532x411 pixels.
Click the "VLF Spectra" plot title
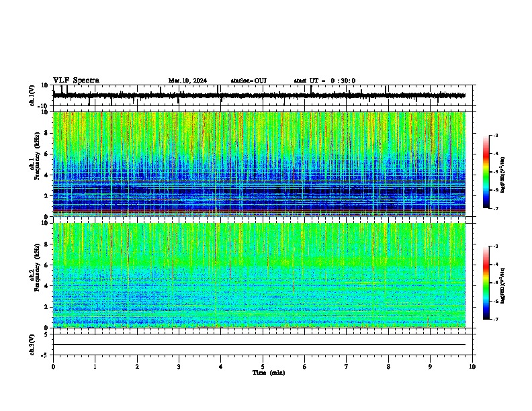tap(76, 81)
